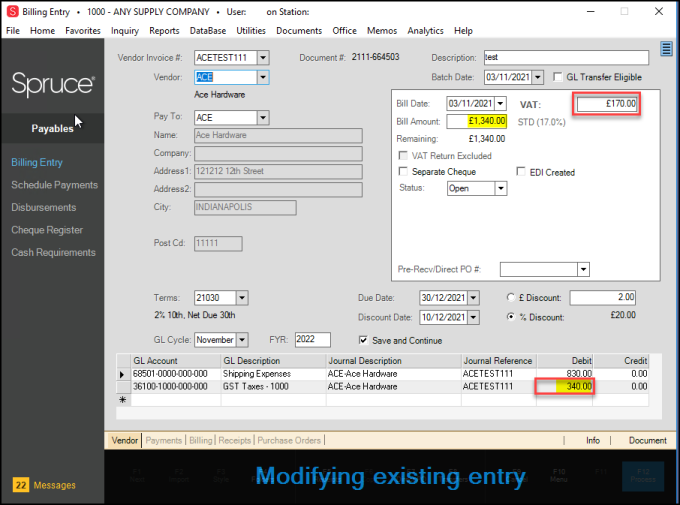Open the Bill Date dropdown
This screenshot has height=505, width=680.
[500, 104]
